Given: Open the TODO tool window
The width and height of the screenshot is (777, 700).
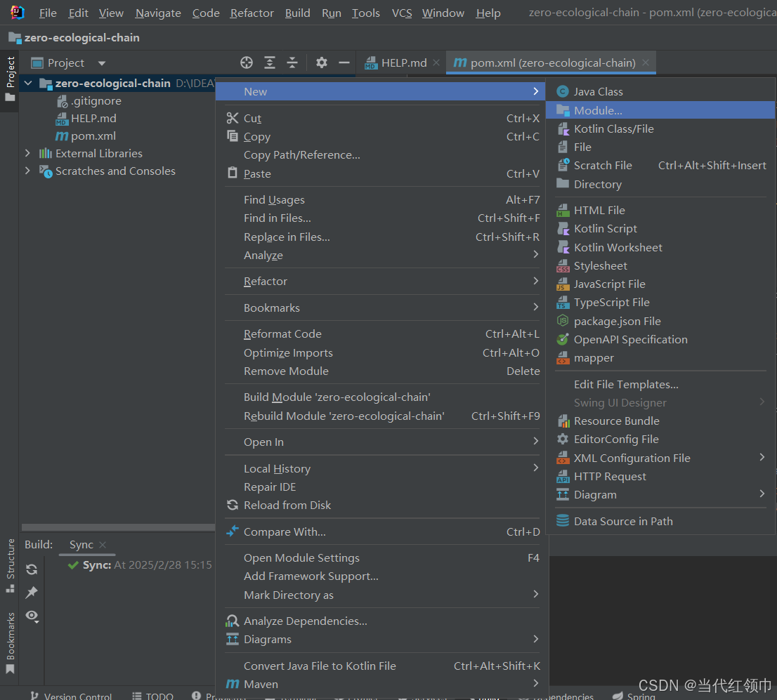Looking at the screenshot, I should coord(152,696).
